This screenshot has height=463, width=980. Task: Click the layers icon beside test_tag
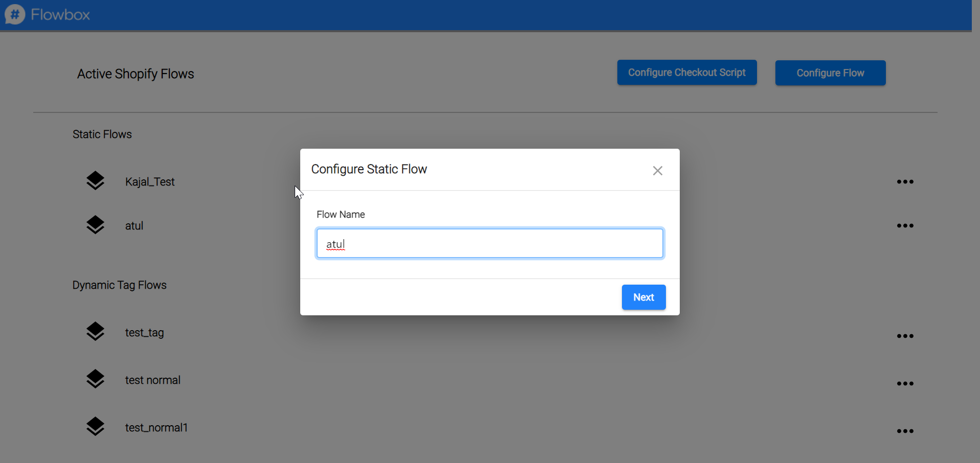pos(95,332)
